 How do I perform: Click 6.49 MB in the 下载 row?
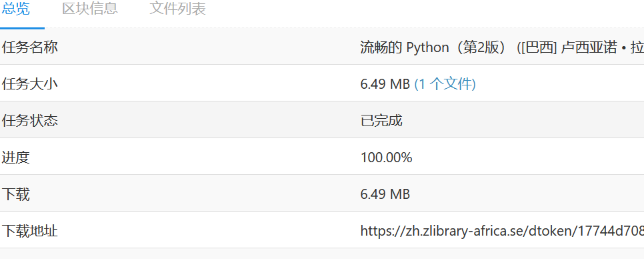pyautogui.click(x=385, y=194)
